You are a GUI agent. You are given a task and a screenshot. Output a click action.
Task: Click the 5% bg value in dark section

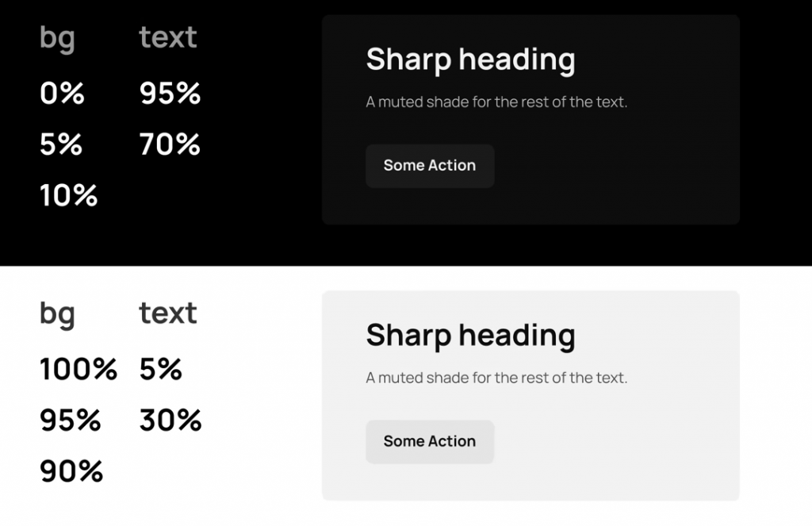(x=61, y=144)
